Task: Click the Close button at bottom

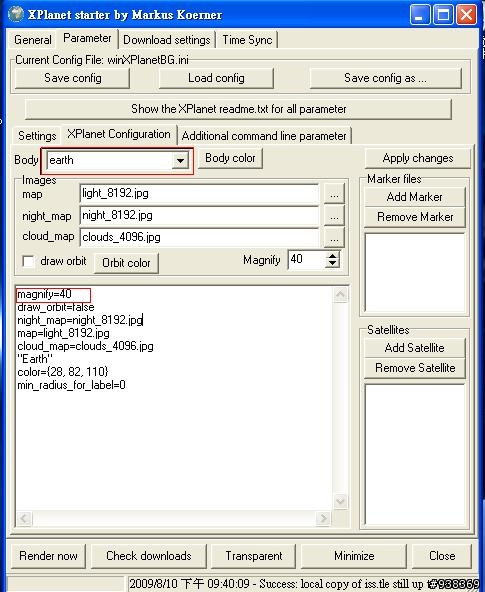Action: (x=442, y=556)
